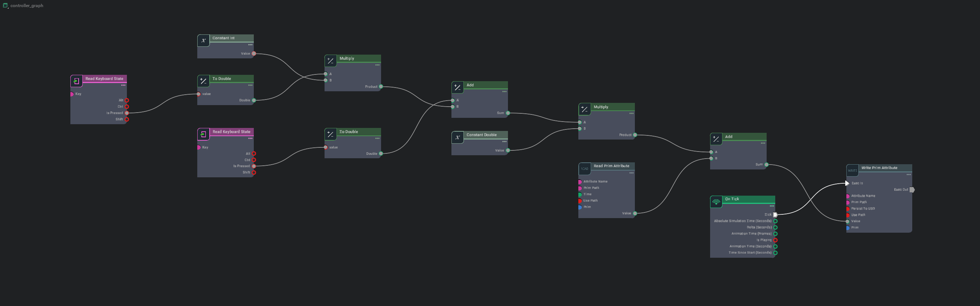Screen dimensions: 980x306
Task: Expand dots menu on Constant Double node
Action: 505,141
